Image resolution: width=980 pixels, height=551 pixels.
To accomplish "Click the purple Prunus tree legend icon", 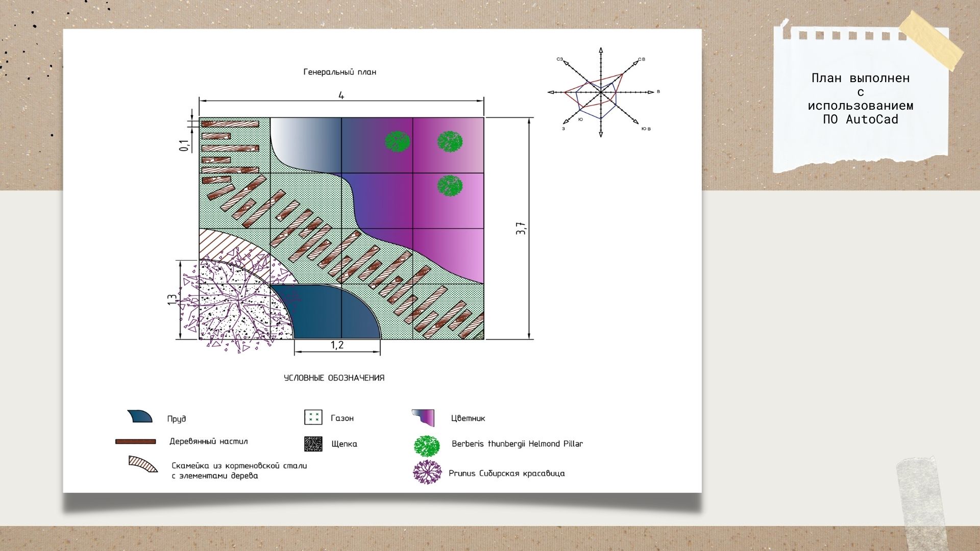I will click(427, 472).
